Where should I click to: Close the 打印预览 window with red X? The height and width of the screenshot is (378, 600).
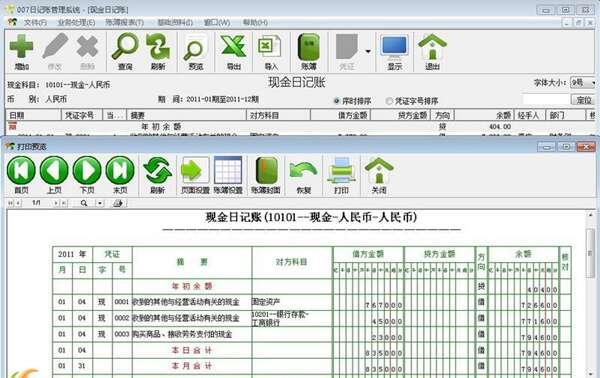point(586,147)
